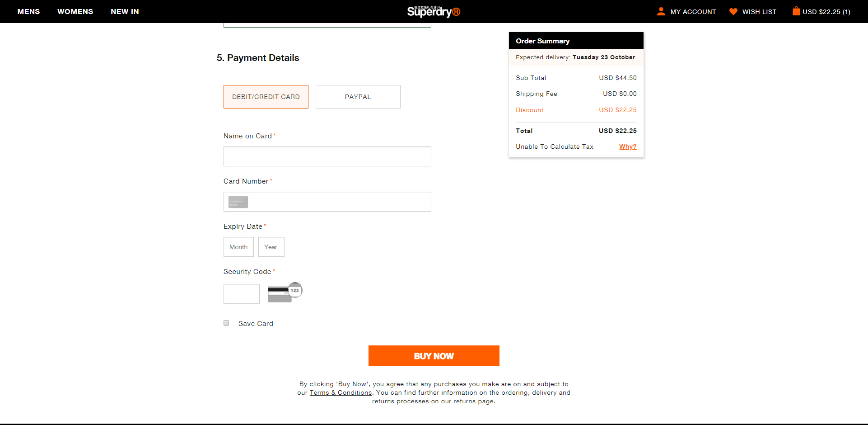
Task: Open the Mens menu
Action: click(28, 11)
